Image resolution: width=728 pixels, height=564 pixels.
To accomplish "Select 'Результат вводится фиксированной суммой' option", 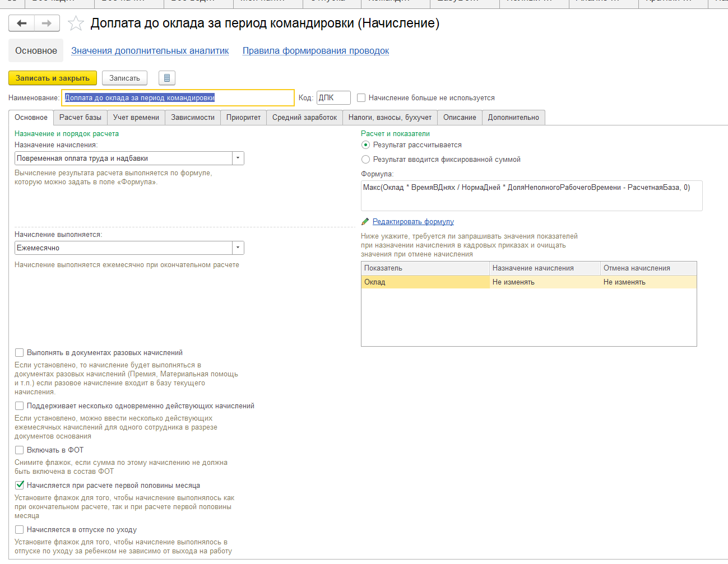I will pos(366,160).
